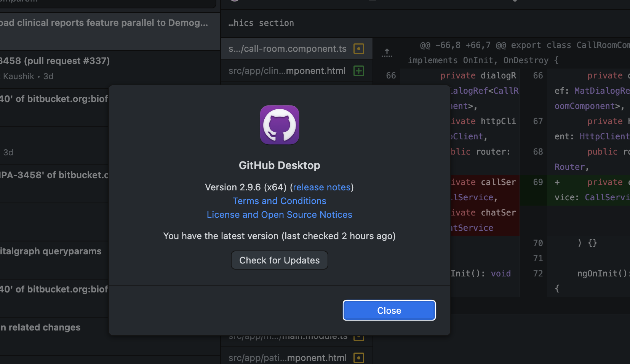Viewport: 630px width, 364px height.
Task: Select commit 'n related changes'
Action: (54, 336)
